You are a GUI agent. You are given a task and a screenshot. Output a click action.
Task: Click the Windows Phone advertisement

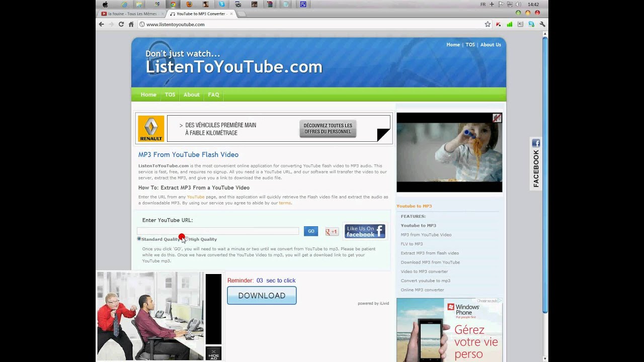pos(449,330)
